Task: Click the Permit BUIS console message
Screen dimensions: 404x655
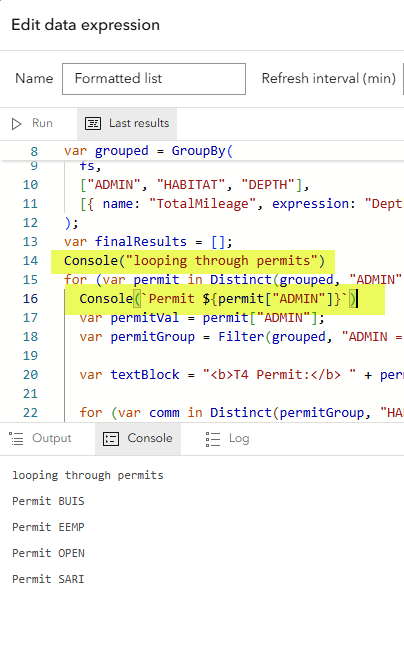Action: [48, 501]
